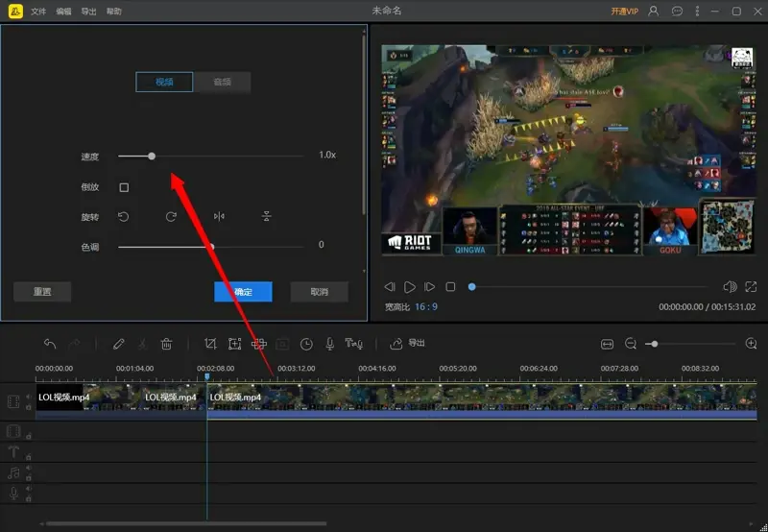
Task: Open the zoom region tool
Action: (x=234, y=344)
